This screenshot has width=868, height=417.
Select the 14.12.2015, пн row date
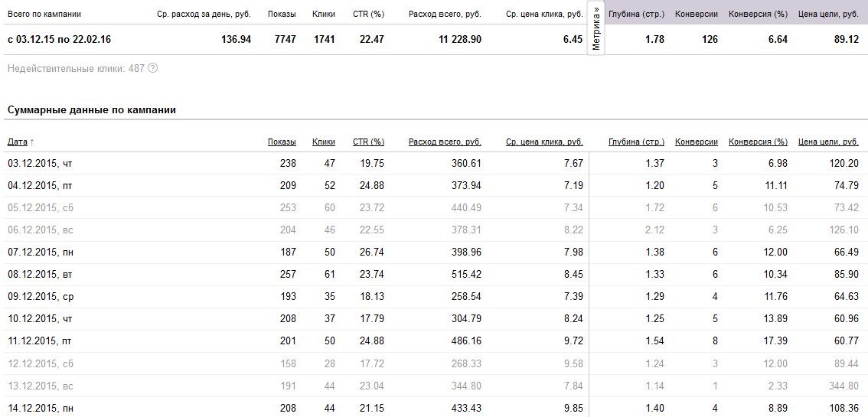41,408
